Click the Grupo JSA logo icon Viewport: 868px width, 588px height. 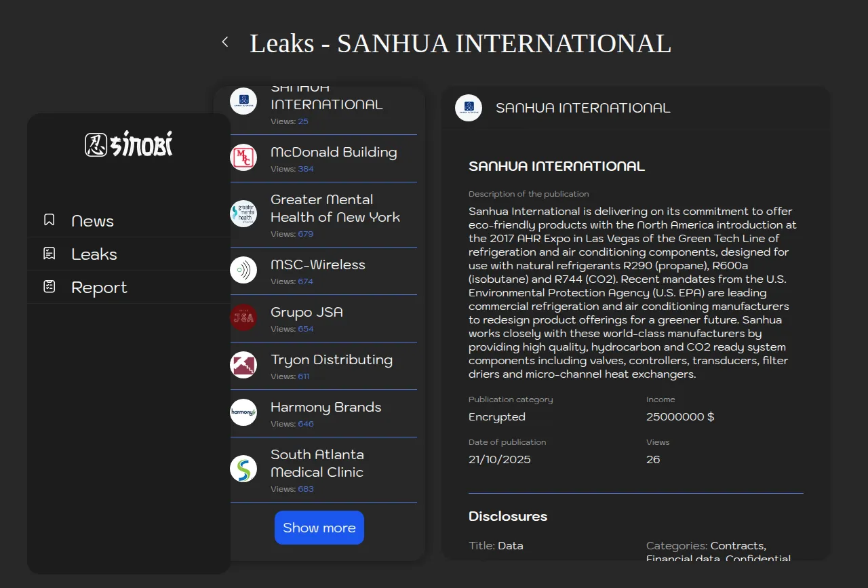click(243, 317)
